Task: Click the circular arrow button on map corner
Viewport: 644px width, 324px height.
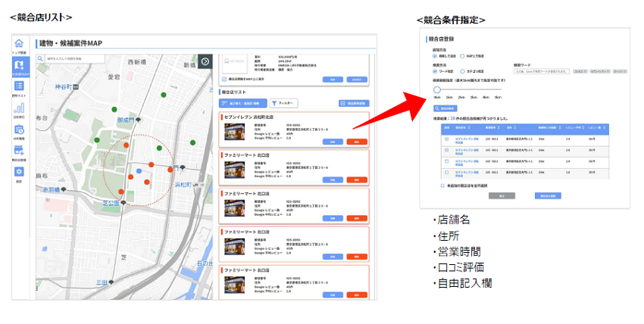Action: pos(205,61)
